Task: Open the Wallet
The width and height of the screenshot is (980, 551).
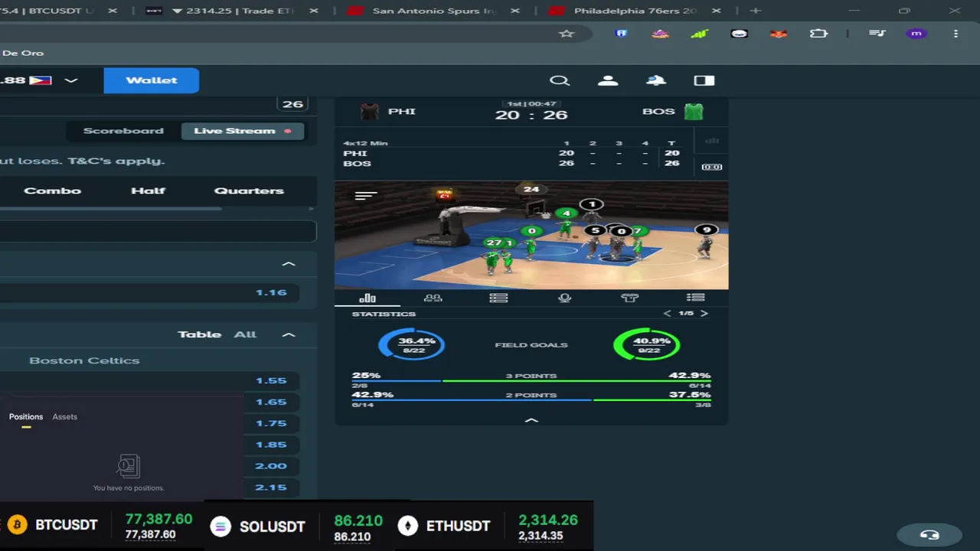Action: pos(152,80)
